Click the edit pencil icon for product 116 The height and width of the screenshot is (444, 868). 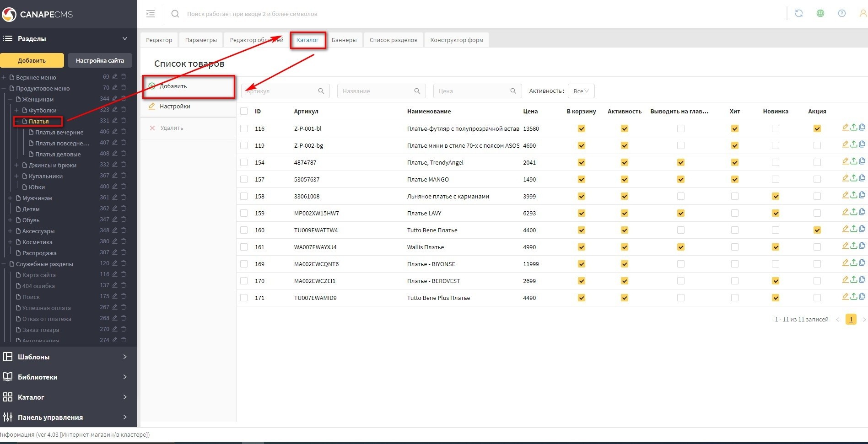pyautogui.click(x=845, y=128)
